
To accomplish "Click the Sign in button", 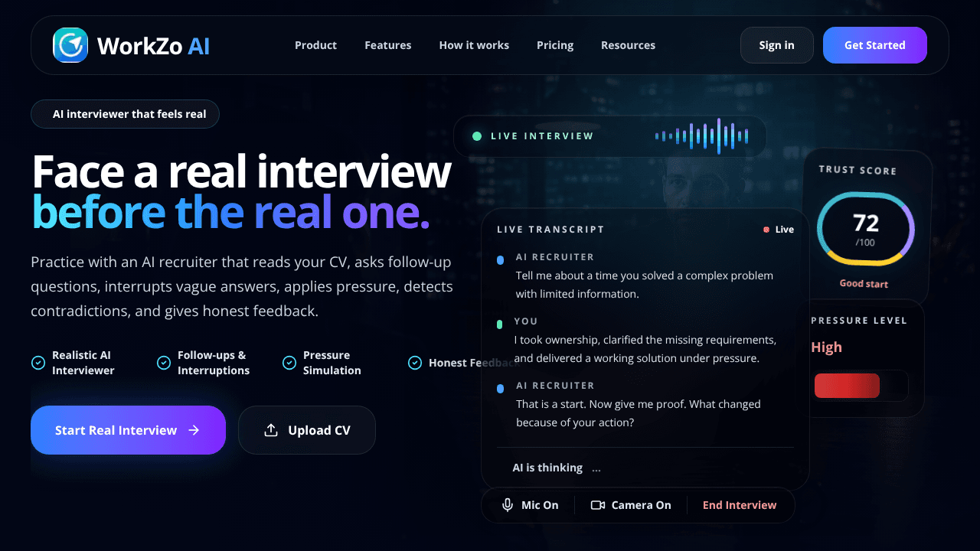I will coord(776,45).
